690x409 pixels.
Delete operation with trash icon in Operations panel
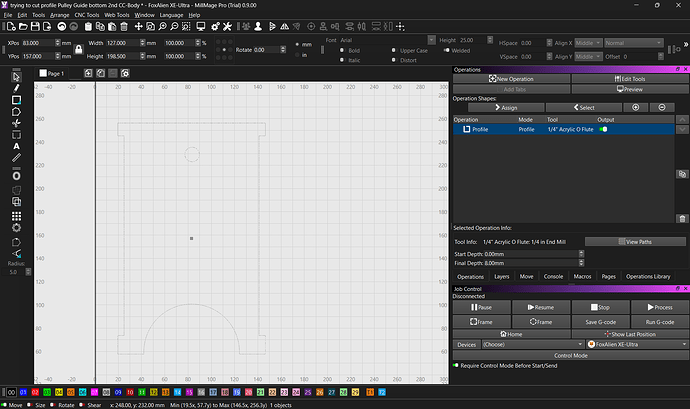(682, 218)
